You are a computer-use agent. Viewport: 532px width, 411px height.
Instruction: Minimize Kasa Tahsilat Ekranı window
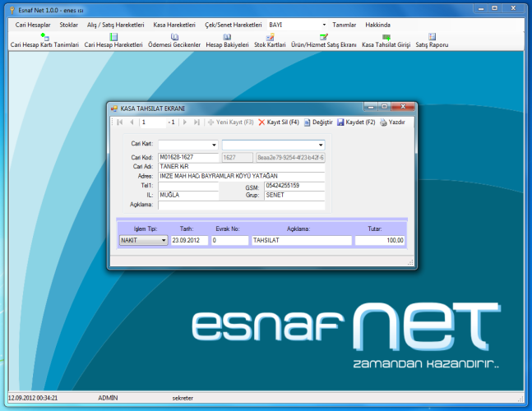(371, 107)
